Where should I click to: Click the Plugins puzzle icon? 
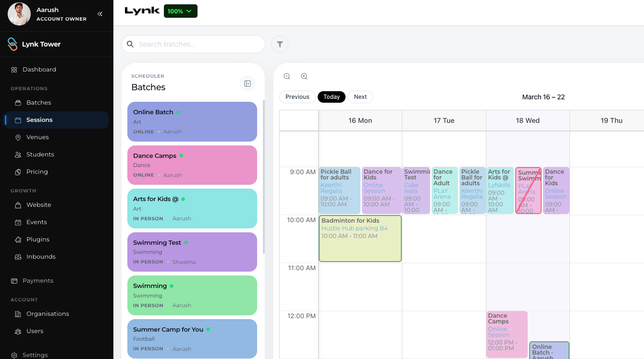coord(18,239)
